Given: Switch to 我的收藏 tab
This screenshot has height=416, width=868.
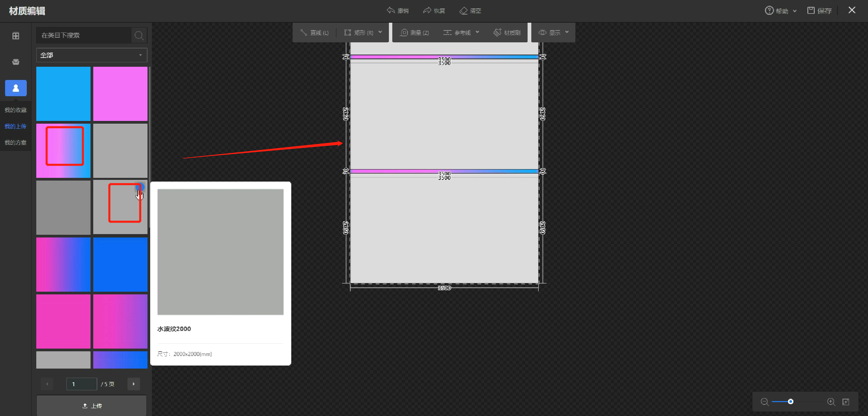Looking at the screenshot, I should (x=16, y=110).
